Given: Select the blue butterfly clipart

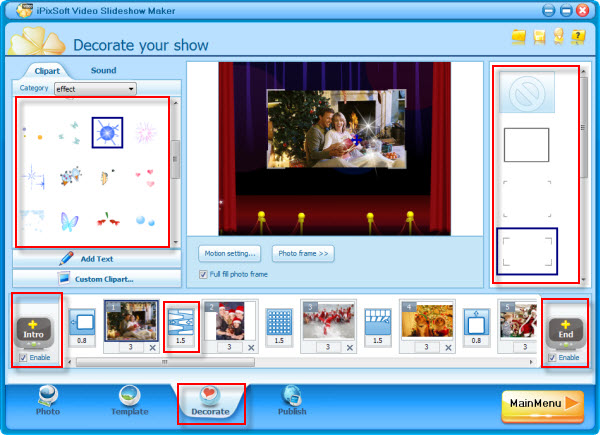Looking at the screenshot, I should point(69,221).
